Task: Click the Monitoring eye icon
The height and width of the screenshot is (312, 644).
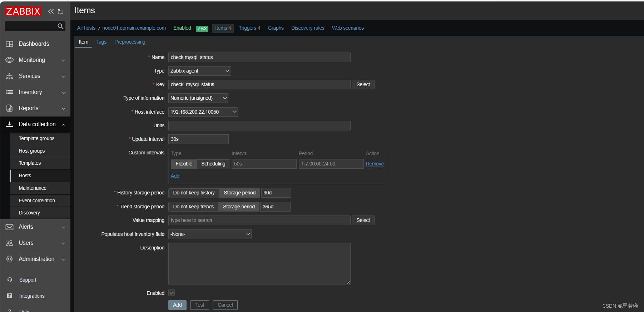Action: pos(10,60)
